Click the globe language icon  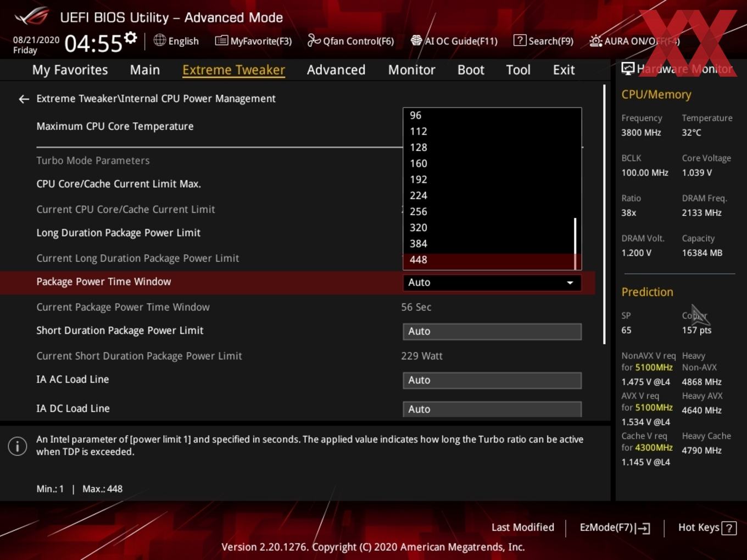pos(159,40)
